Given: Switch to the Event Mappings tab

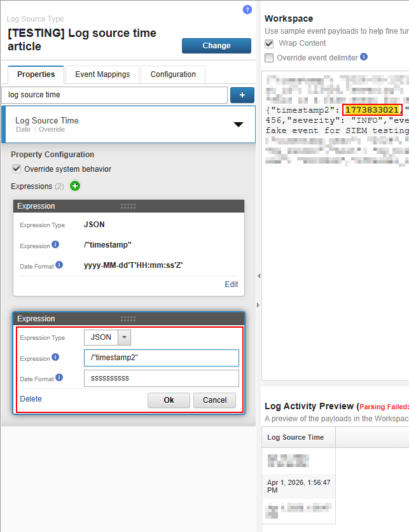Looking at the screenshot, I should pyautogui.click(x=102, y=74).
